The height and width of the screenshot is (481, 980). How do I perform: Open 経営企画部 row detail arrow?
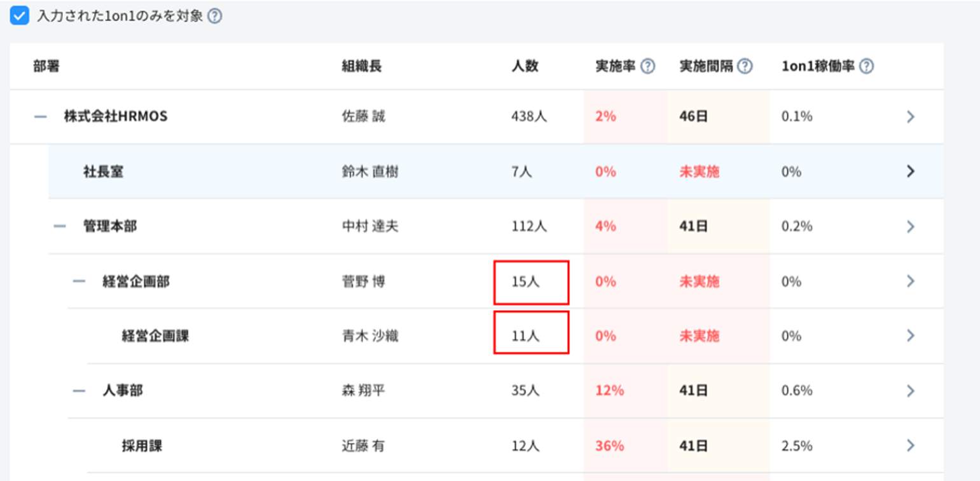click(910, 281)
